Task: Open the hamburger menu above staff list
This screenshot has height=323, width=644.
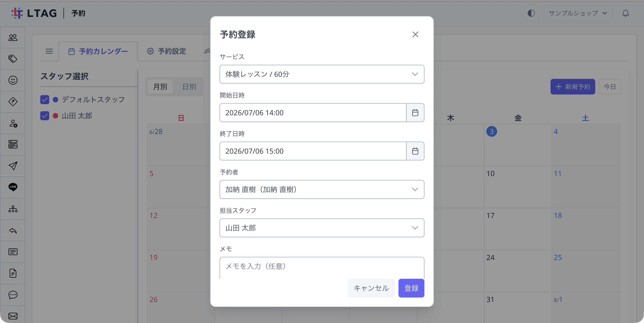Action: pos(49,51)
